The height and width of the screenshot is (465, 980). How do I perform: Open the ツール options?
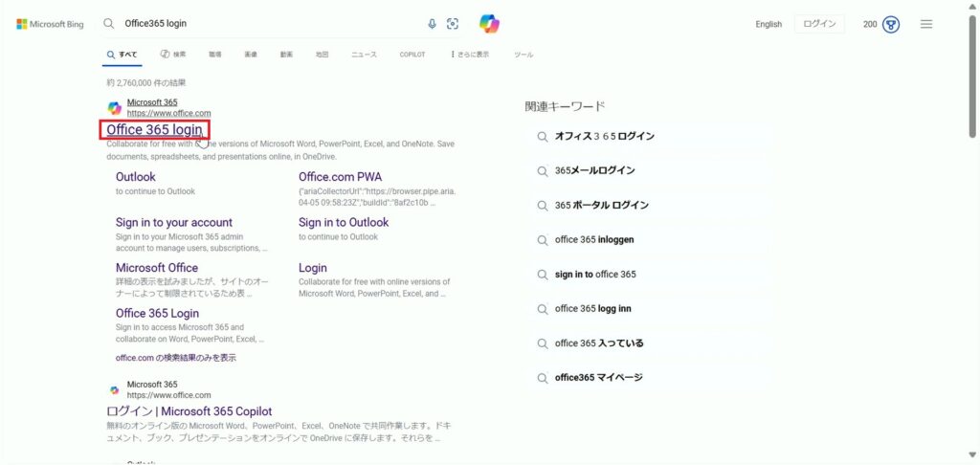point(523,55)
